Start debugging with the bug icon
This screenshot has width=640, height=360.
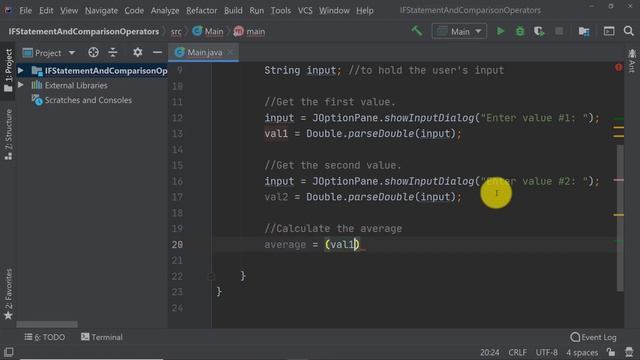coord(520,31)
